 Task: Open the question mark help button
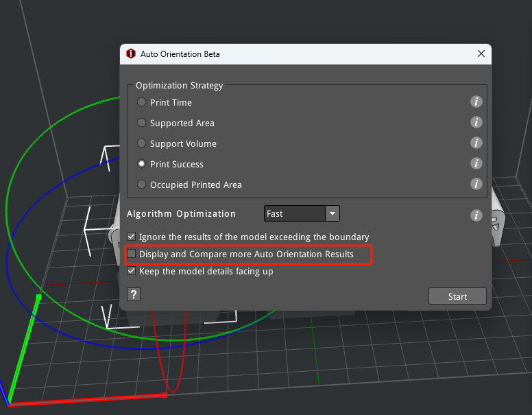[134, 294]
